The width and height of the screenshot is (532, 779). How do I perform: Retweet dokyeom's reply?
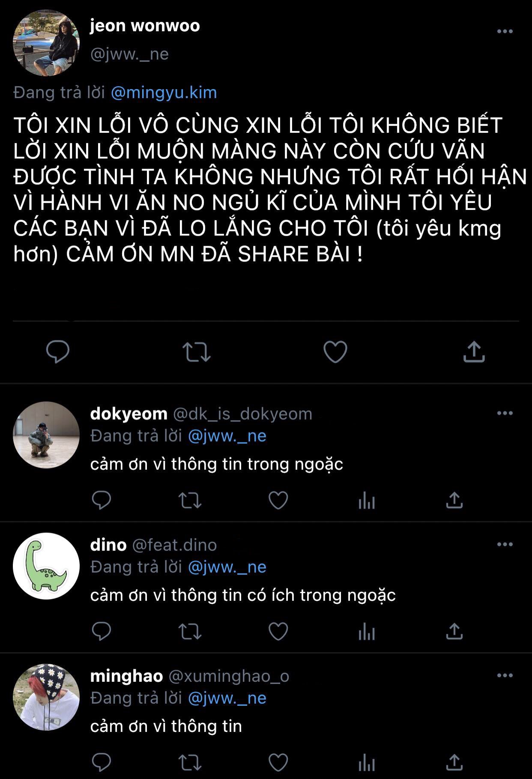[x=190, y=500]
